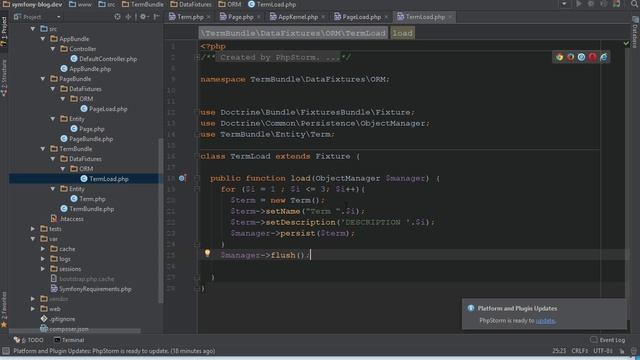Open the file in Internet Explorer
Image resolution: width=640 pixels, height=360 pixels.
603,57
